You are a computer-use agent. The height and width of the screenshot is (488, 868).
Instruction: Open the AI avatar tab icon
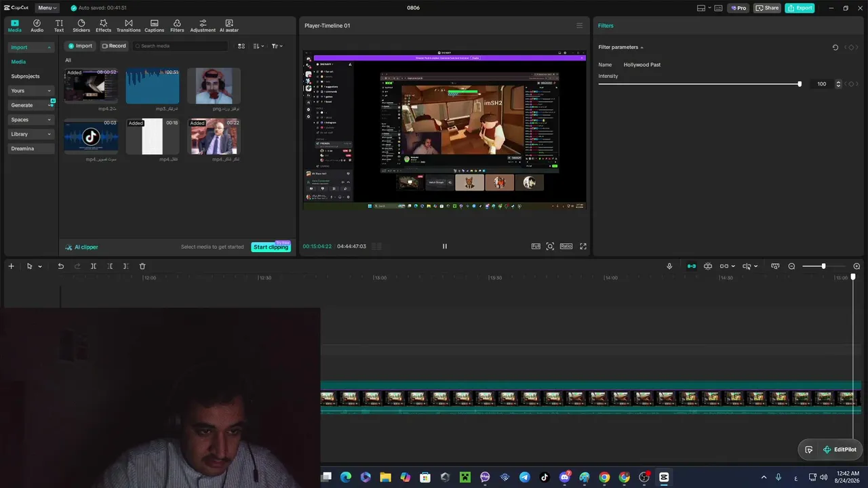229,26
